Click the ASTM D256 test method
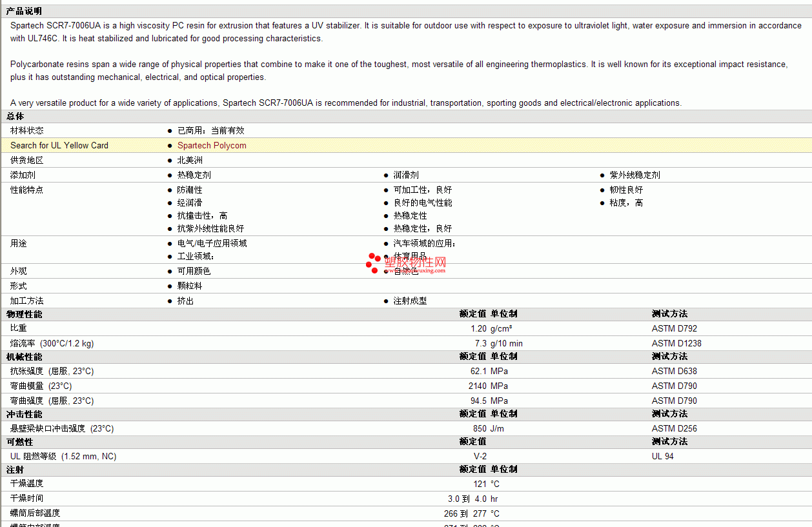This screenshot has height=527, width=812. pos(675,428)
